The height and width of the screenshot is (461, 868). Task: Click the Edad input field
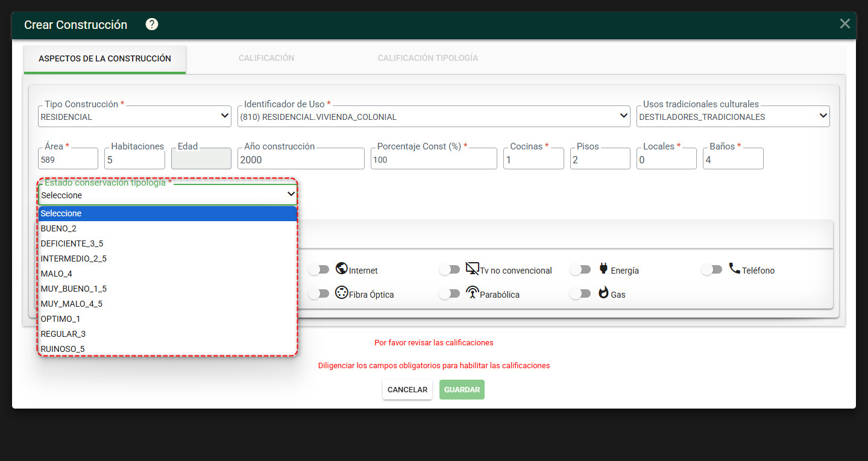[x=201, y=159]
